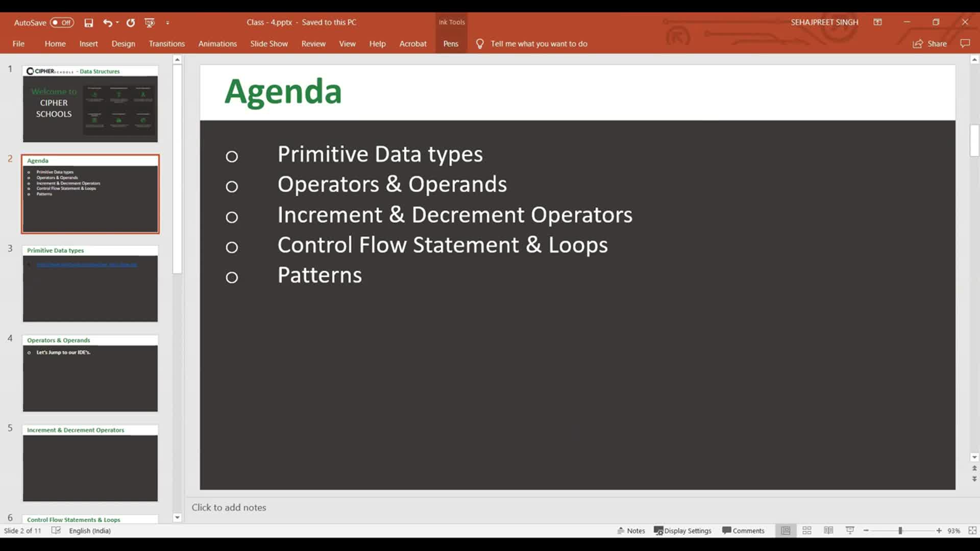Select the Operators & Operands slide thumbnail
The image size is (980, 551).
90,373
